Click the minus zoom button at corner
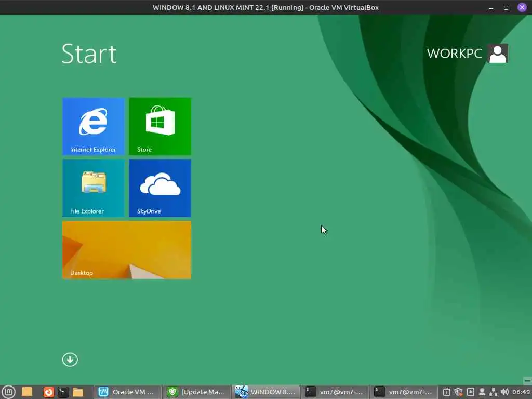The image size is (532, 399). click(527, 380)
